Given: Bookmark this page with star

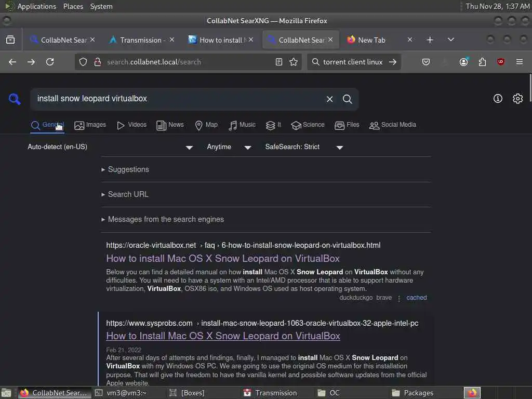Looking at the screenshot, I should [294, 62].
